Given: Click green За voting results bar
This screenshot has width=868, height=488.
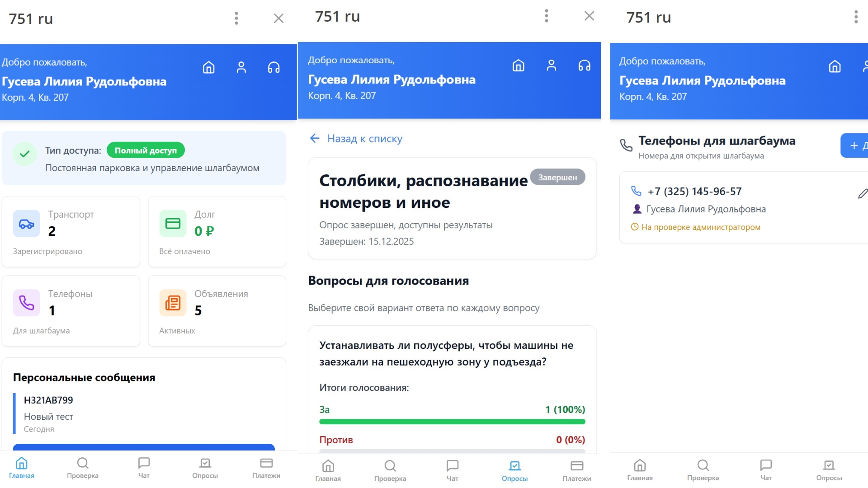Looking at the screenshot, I should [452, 422].
